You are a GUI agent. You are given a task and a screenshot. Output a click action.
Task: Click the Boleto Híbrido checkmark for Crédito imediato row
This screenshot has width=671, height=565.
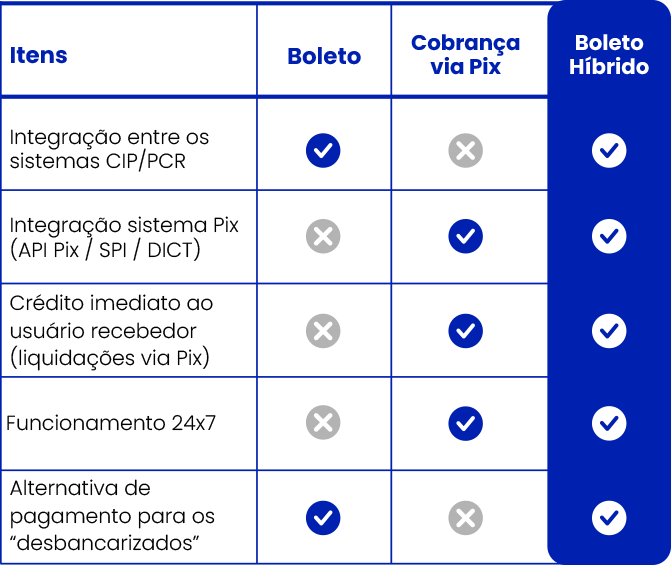point(609,331)
